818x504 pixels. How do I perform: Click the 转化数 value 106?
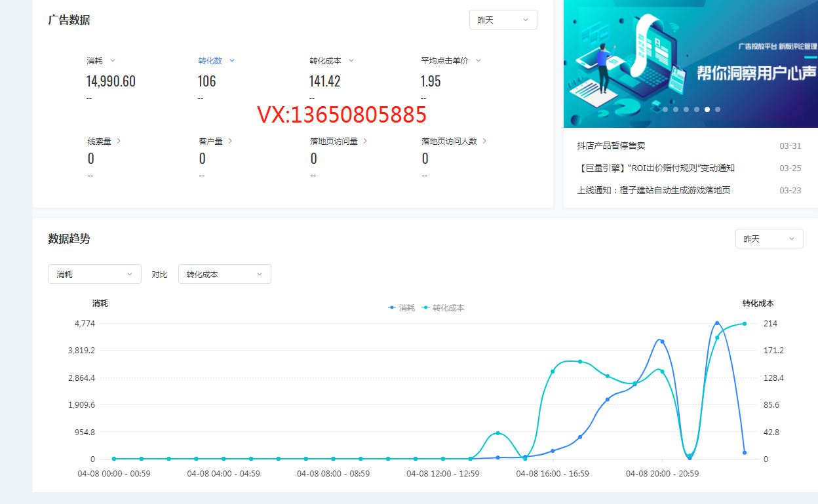coord(206,81)
